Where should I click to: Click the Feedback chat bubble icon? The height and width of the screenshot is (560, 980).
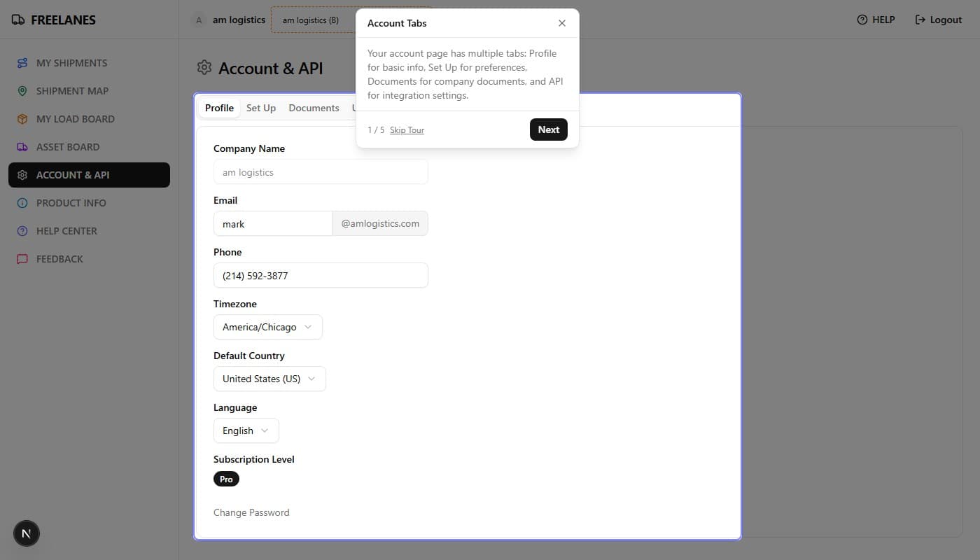point(22,259)
